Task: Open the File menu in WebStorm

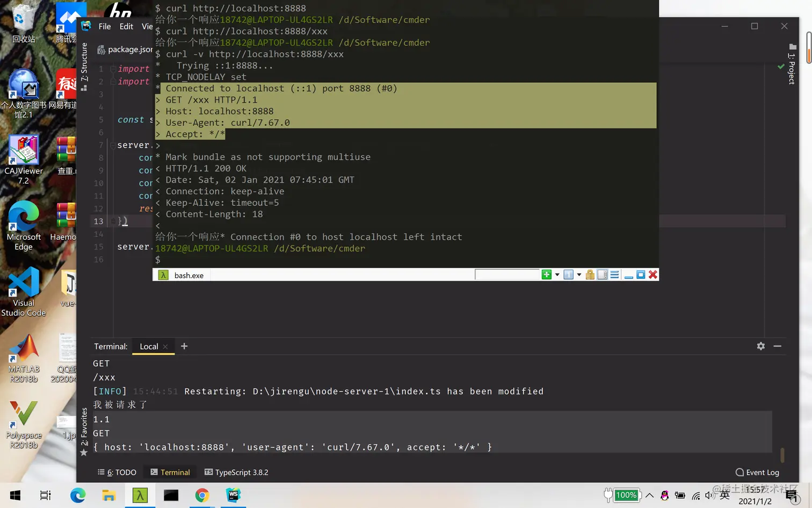Action: [x=105, y=26]
